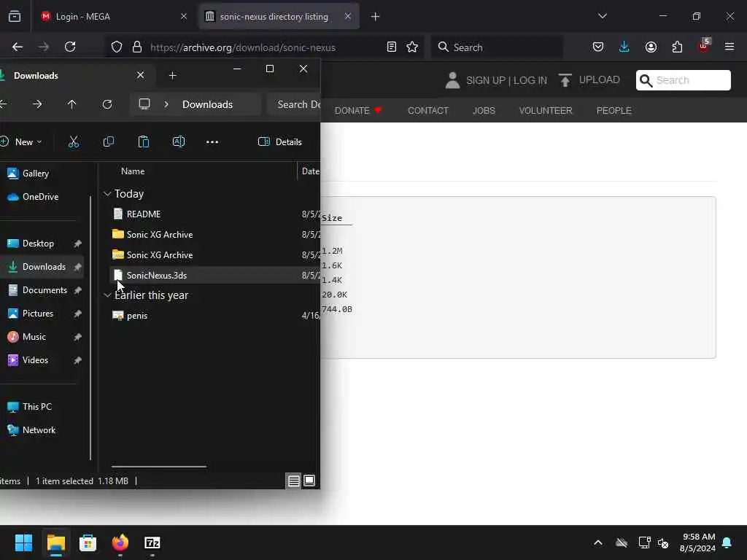Viewport: 747px width, 560px height.
Task: Open the VOLUNTEER link on archive.org
Action: [x=546, y=111]
